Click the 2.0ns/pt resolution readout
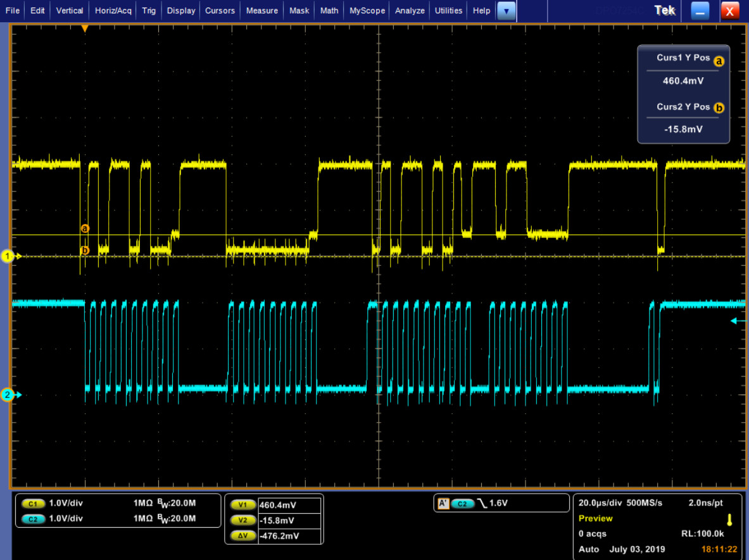 [705, 502]
